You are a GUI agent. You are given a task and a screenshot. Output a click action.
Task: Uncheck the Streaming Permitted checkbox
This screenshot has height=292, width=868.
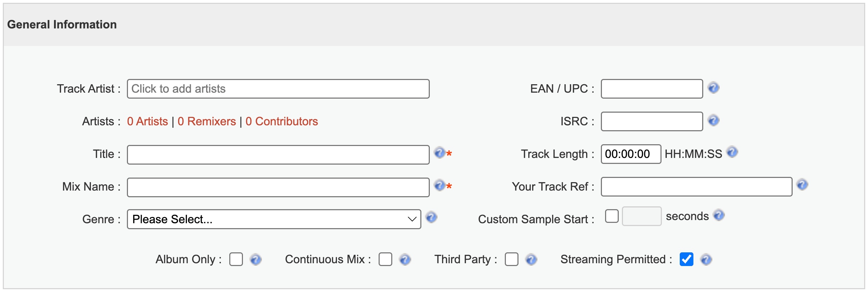point(686,259)
